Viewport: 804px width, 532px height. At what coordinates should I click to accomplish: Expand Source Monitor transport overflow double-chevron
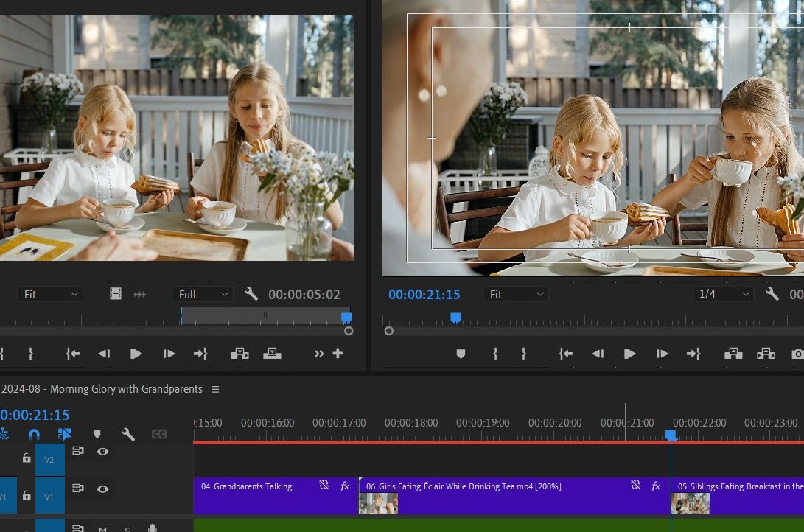click(319, 354)
